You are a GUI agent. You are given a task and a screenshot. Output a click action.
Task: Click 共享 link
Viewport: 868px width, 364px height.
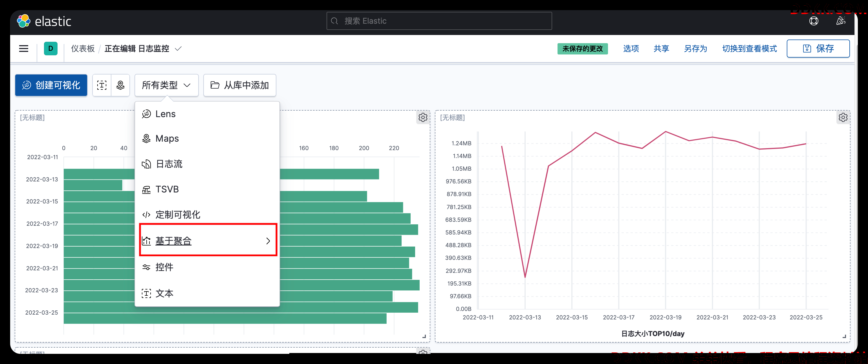pos(661,49)
